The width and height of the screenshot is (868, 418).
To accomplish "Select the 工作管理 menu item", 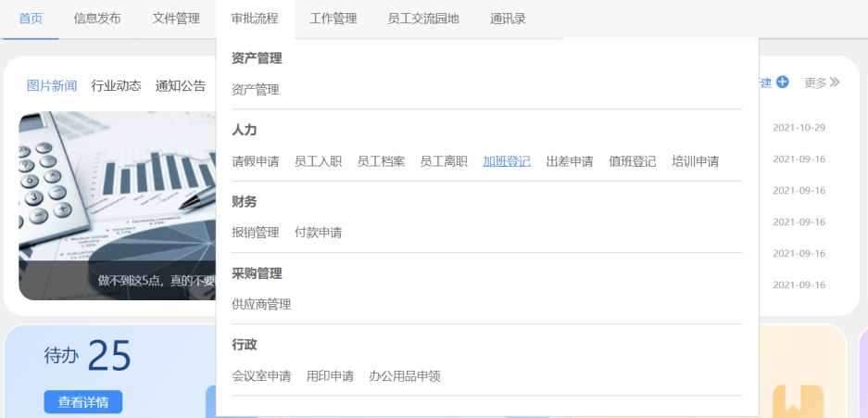I will click(x=333, y=18).
